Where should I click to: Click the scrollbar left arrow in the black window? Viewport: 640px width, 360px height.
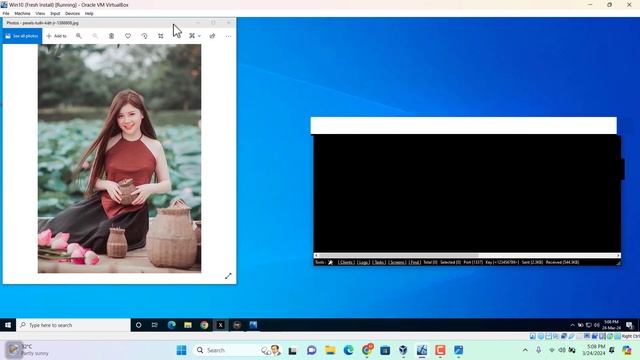[x=316, y=256]
